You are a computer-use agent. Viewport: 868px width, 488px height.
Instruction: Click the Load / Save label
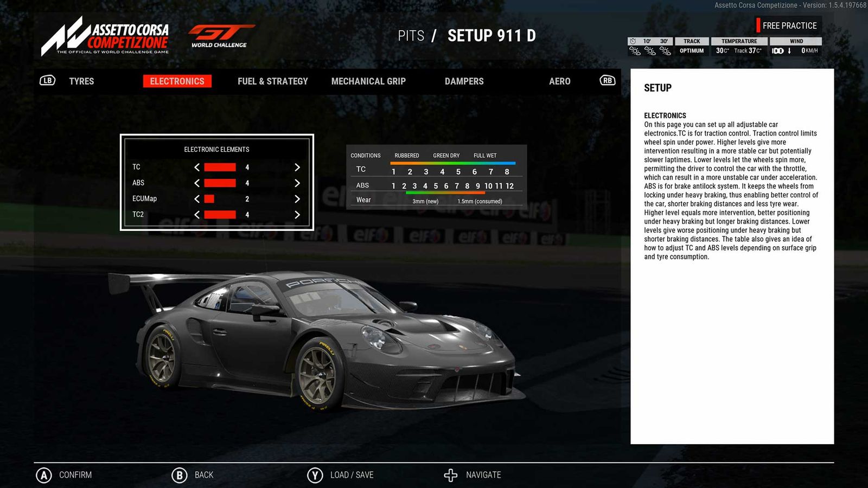coord(352,475)
